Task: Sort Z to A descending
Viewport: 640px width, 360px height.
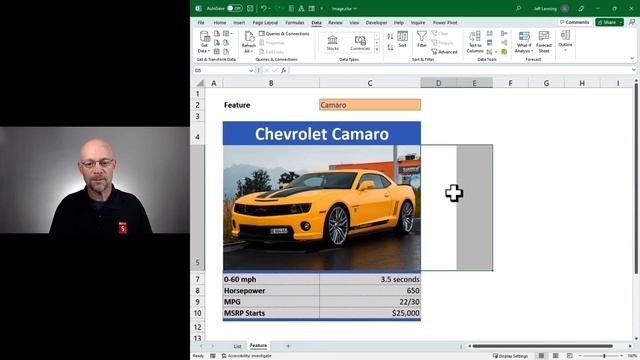Action: pyautogui.click(x=390, y=47)
